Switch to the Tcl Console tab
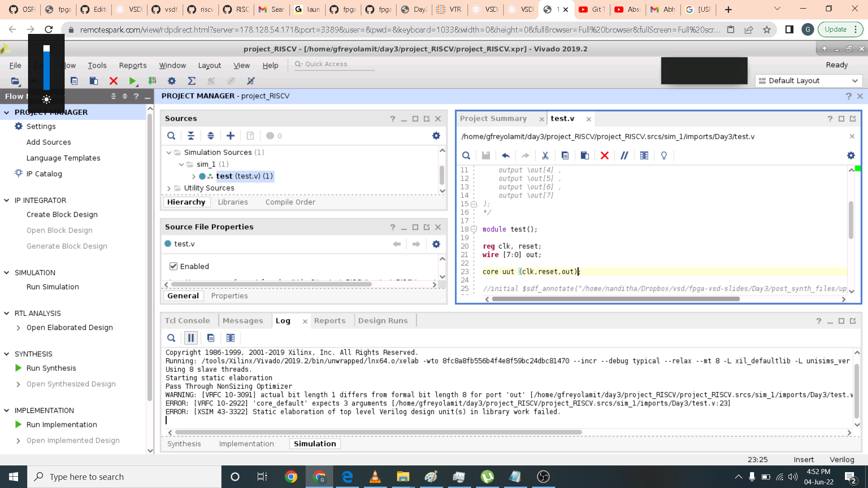 187,320
